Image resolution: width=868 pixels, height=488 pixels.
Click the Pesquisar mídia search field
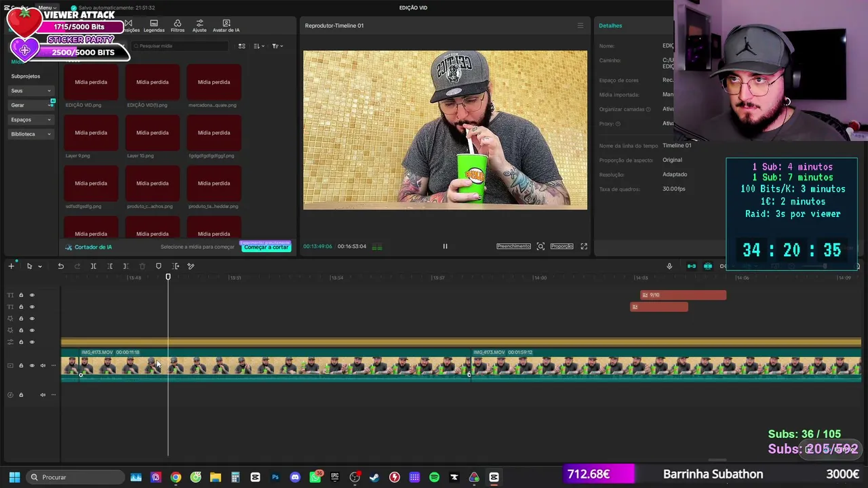(180, 46)
